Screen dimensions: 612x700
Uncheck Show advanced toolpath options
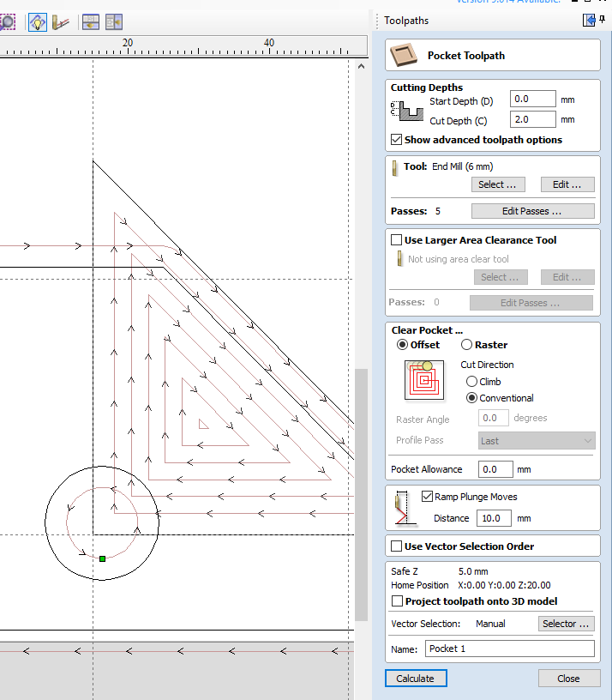point(396,140)
